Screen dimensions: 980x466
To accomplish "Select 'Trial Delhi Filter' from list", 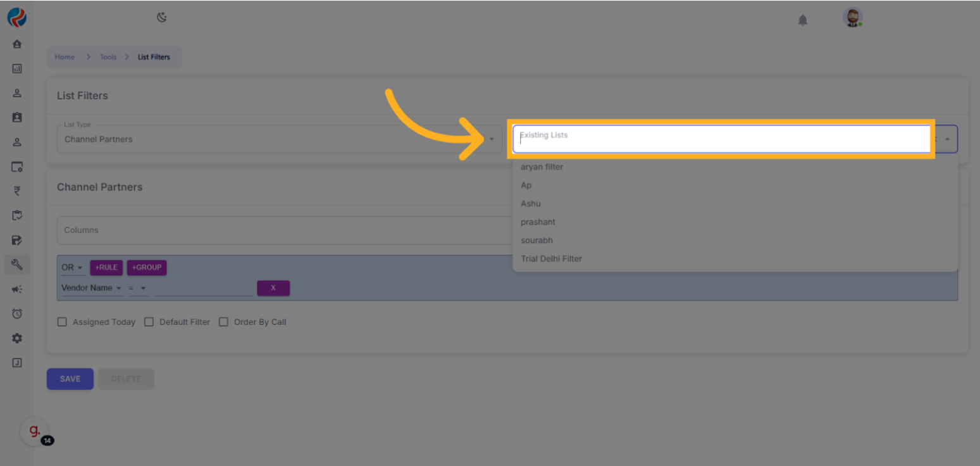I will click(551, 258).
